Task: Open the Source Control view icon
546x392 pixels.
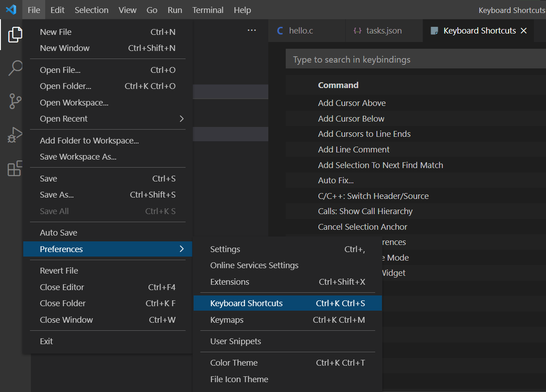Action: tap(15, 101)
